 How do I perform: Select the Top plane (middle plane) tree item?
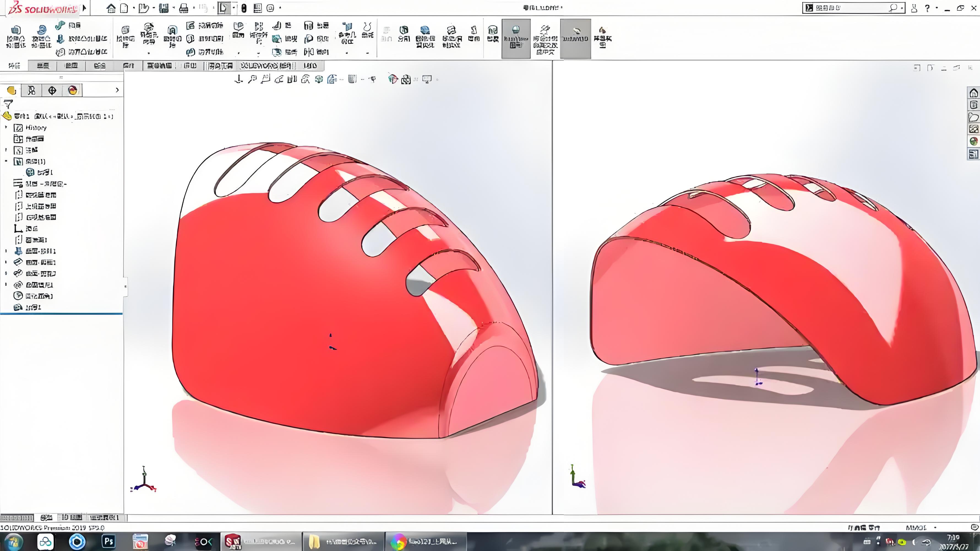pos(36,206)
